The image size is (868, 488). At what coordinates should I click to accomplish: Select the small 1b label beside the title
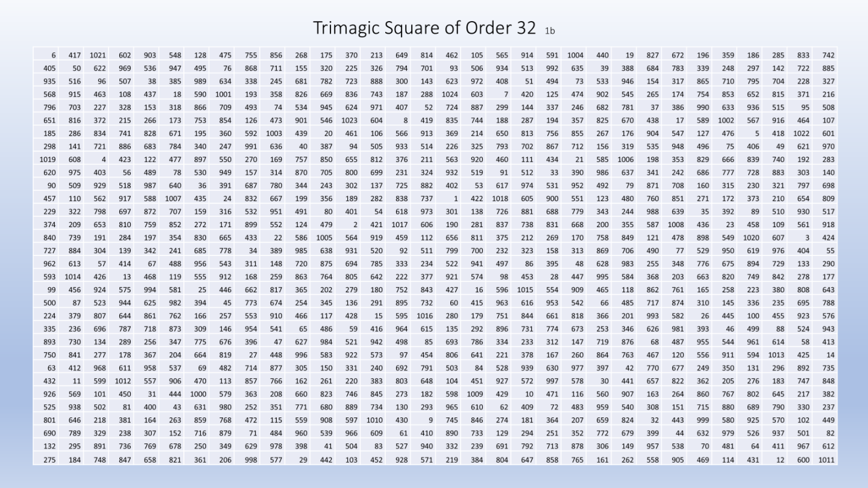click(x=550, y=31)
